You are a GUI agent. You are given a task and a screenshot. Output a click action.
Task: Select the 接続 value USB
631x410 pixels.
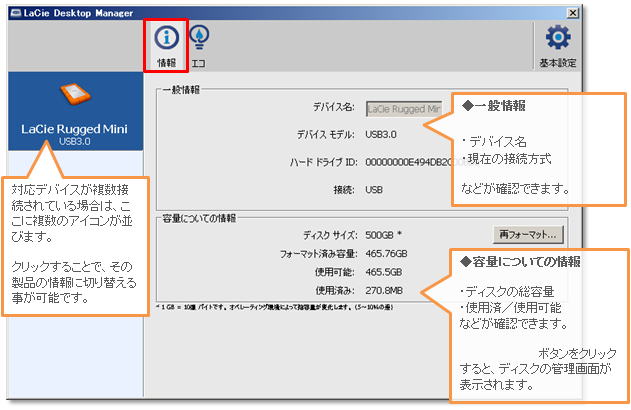374,190
